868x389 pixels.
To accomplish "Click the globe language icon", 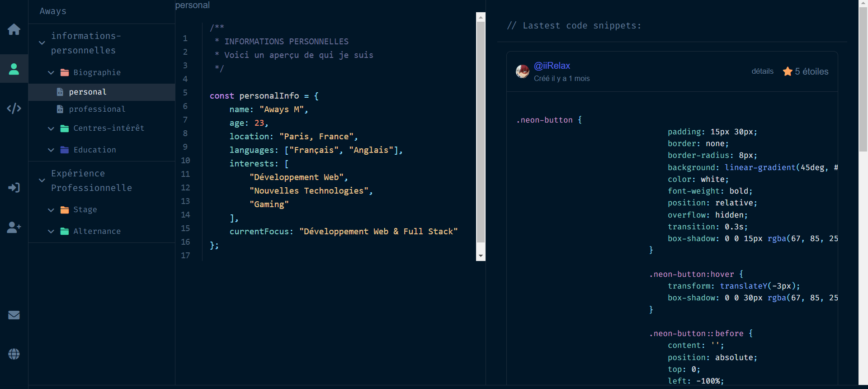I will point(14,354).
